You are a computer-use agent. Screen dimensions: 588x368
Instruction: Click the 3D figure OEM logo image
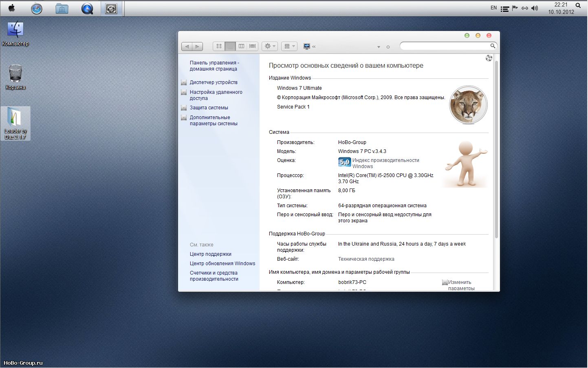tap(466, 164)
